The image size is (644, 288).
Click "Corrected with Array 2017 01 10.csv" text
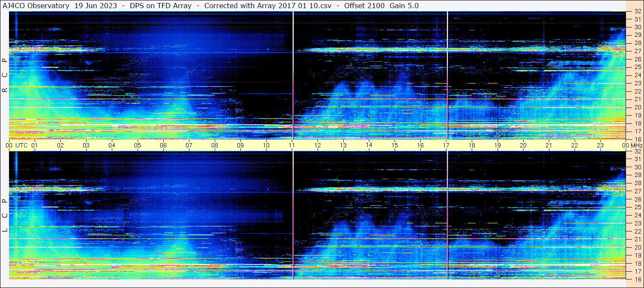point(268,6)
